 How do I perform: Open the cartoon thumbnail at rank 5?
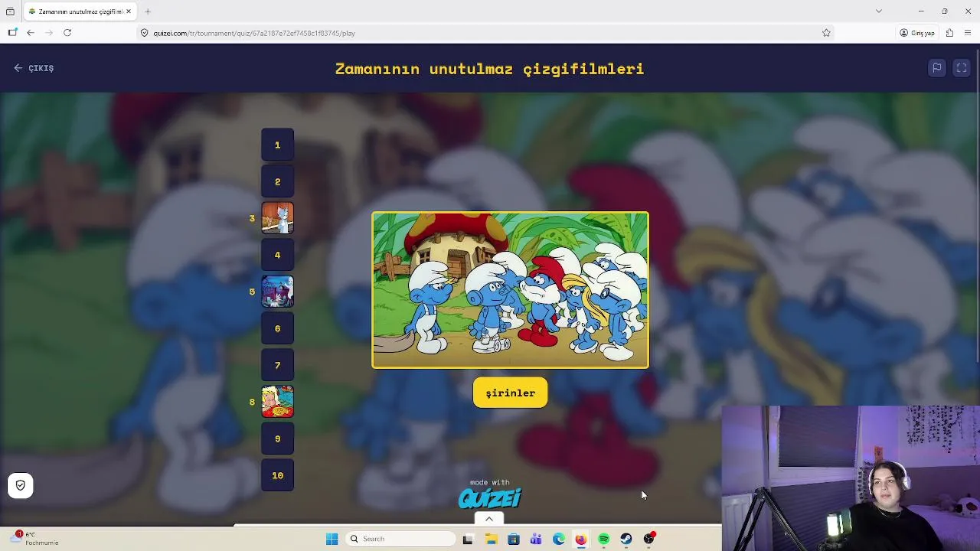pos(277,292)
